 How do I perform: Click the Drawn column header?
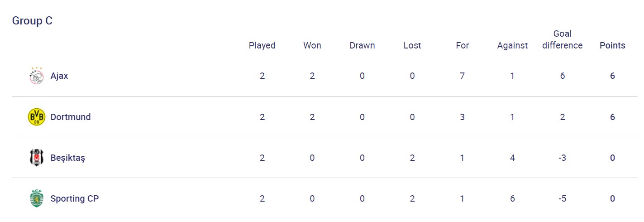pos(362,45)
